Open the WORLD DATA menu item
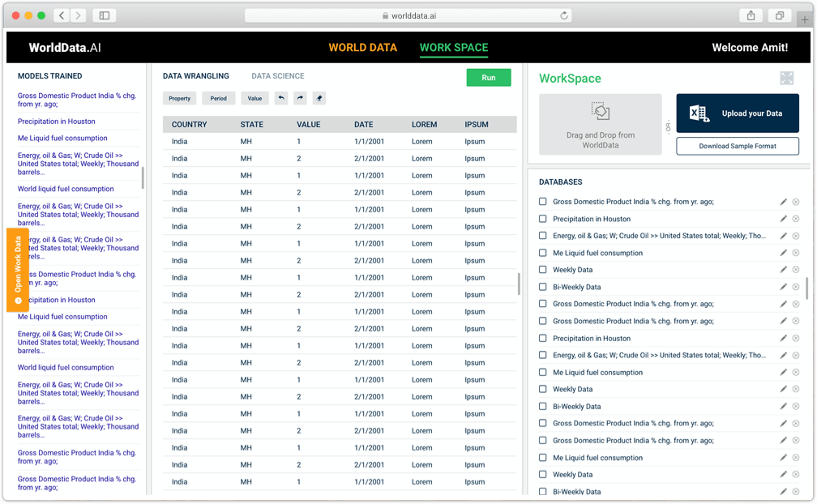Viewport: 817px width, 504px height. pyautogui.click(x=362, y=48)
